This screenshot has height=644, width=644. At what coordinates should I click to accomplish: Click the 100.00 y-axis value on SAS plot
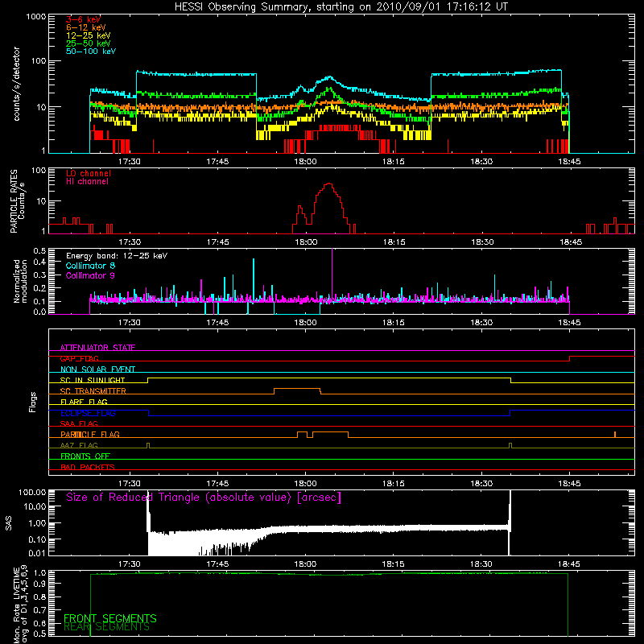[32, 492]
